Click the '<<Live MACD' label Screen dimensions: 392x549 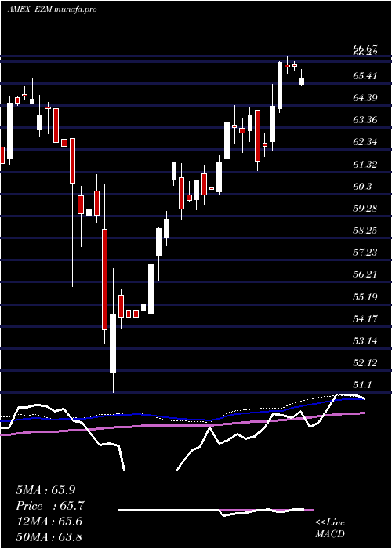tap(330, 529)
